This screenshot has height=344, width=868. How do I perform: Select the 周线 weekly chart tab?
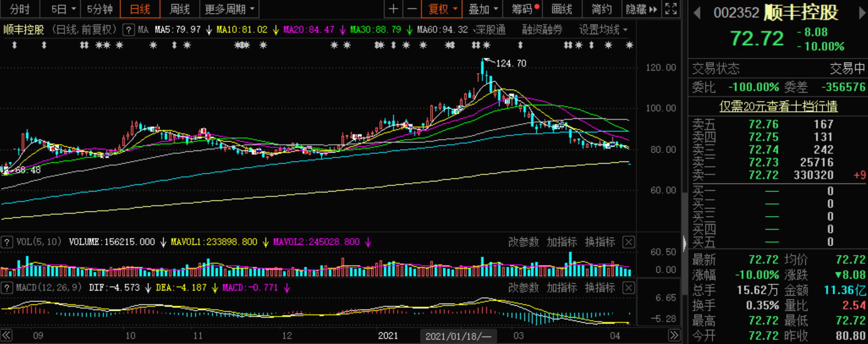(x=180, y=9)
